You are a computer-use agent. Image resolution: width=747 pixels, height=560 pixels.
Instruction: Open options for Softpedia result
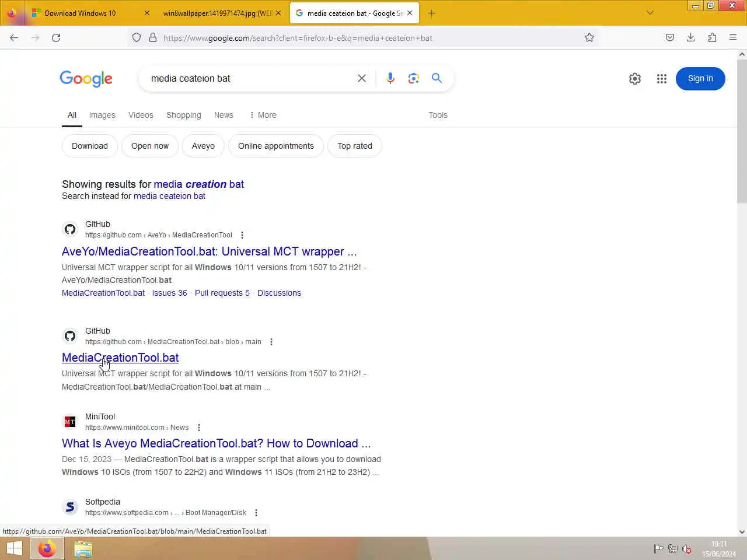click(x=256, y=513)
